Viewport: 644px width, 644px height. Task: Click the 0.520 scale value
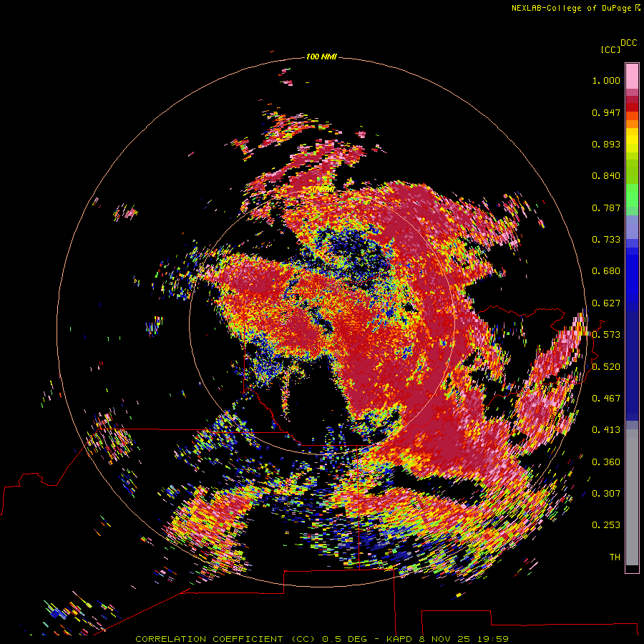click(606, 367)
